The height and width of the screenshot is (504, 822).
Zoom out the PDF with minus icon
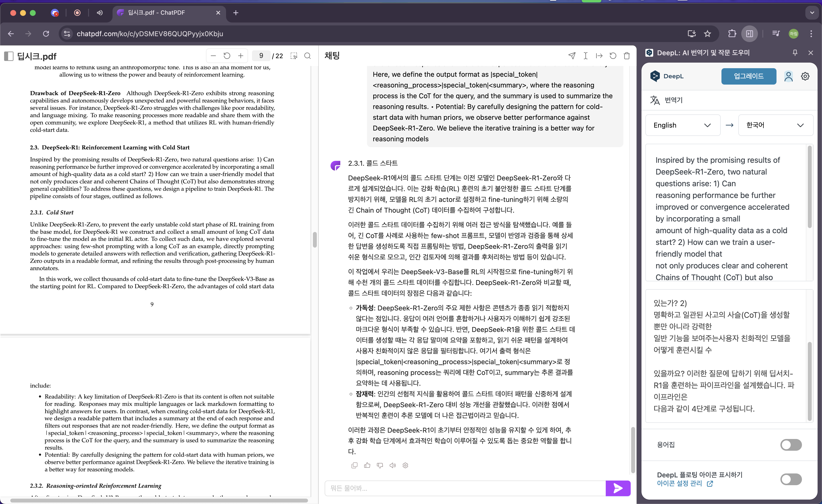[x=214, y=56]
